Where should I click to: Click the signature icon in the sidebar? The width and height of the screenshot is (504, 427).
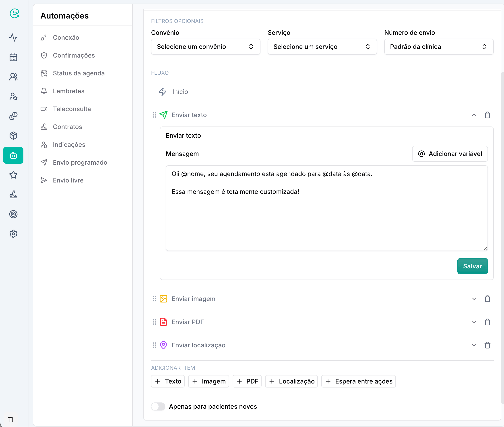[14, 195]
